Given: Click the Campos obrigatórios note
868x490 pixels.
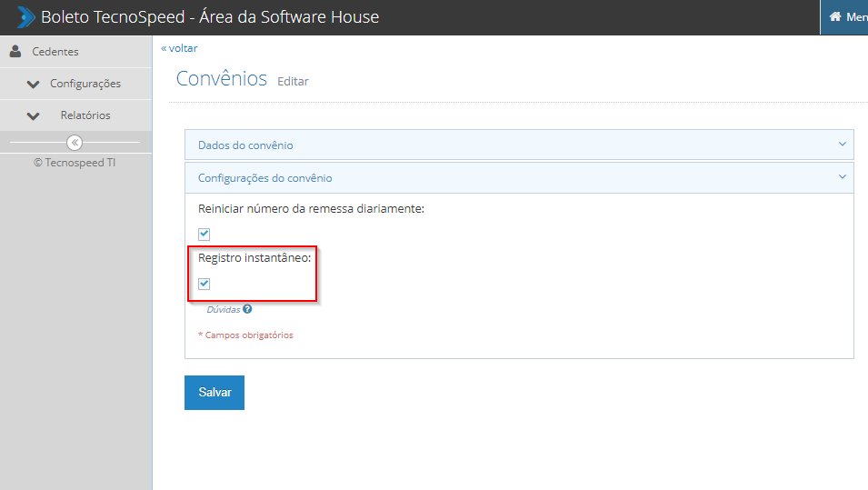Looking at the screenshot, I should point(245,335).
